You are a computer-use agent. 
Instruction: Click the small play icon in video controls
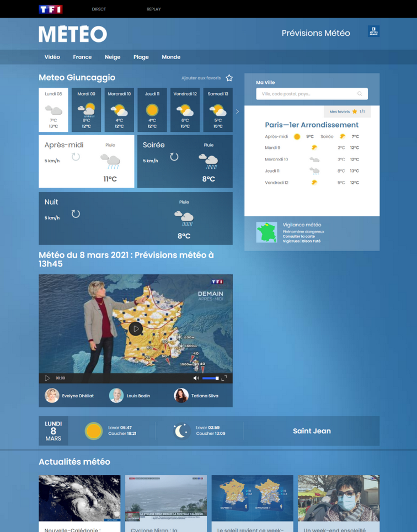click(x=47, y=378)
